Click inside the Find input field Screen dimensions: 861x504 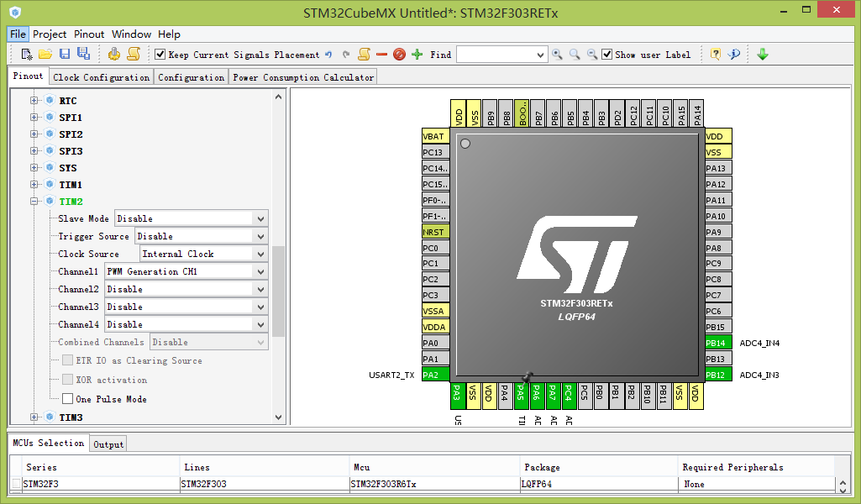click(x=496, y=55)
